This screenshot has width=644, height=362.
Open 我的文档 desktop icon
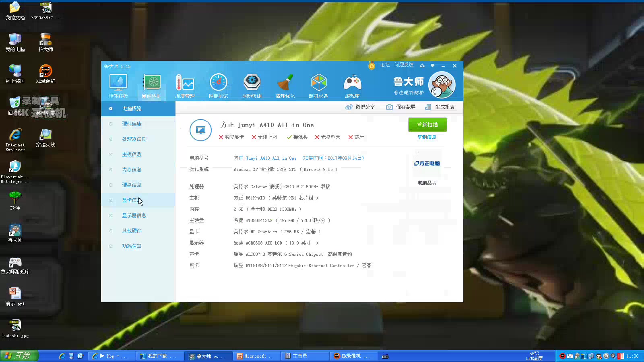click(15, 10)
